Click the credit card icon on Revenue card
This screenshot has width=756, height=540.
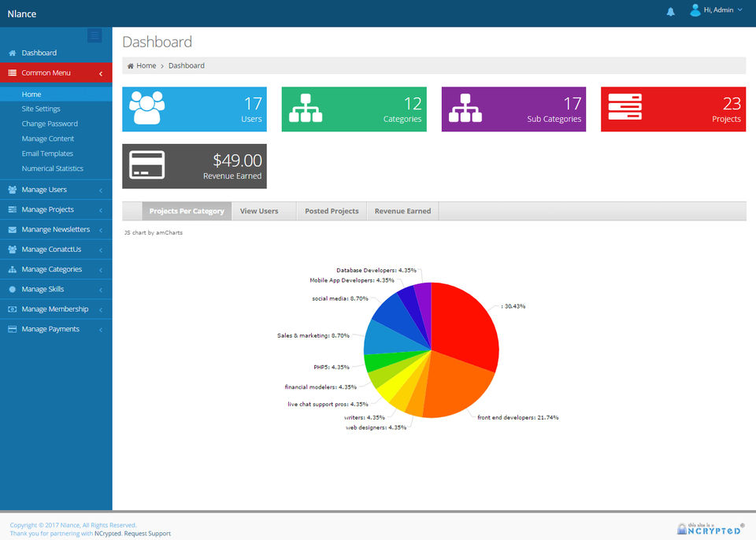tap(147, 165)
